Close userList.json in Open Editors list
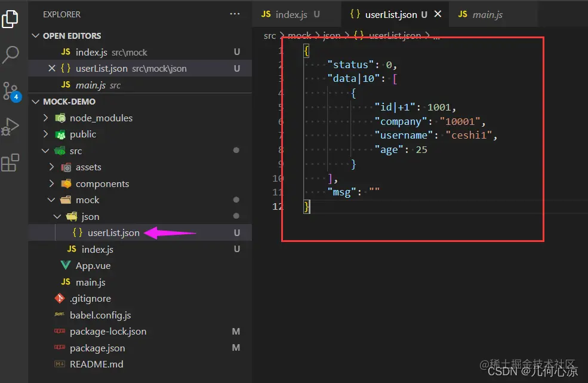588x383 pixels. tap(52, 68)
